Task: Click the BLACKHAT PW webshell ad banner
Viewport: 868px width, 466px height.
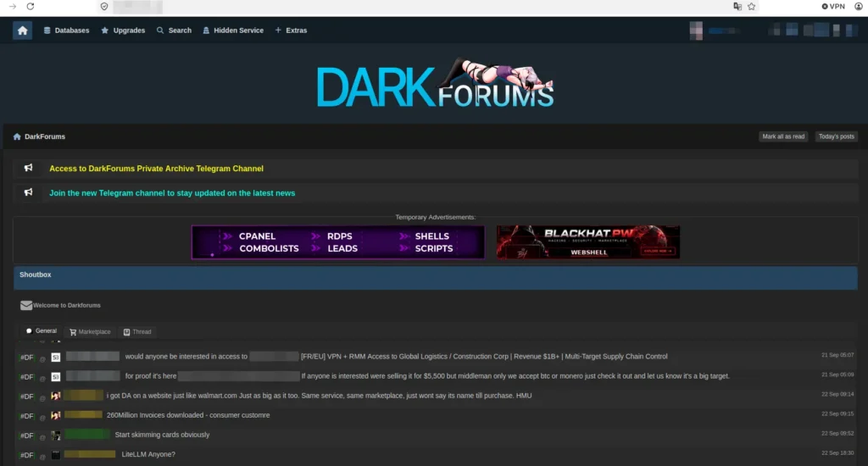Action: pos(588,241)
